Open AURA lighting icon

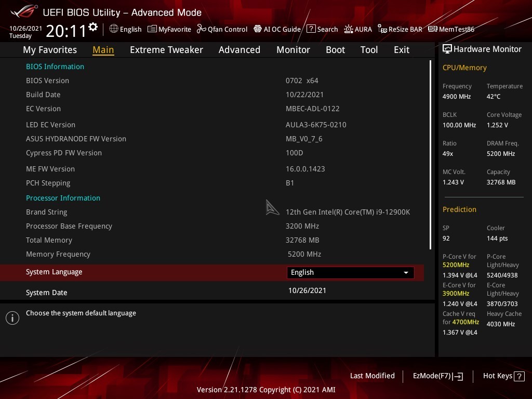coord(349,29)
